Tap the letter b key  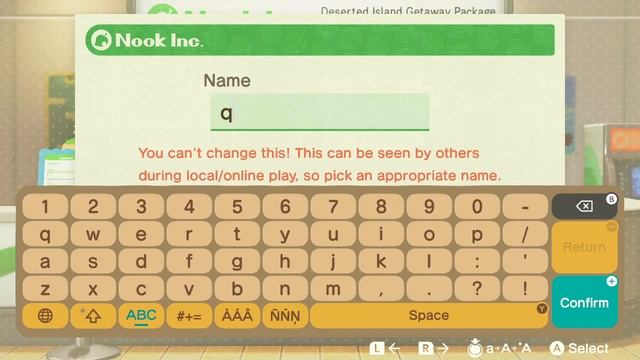point(237,289)
